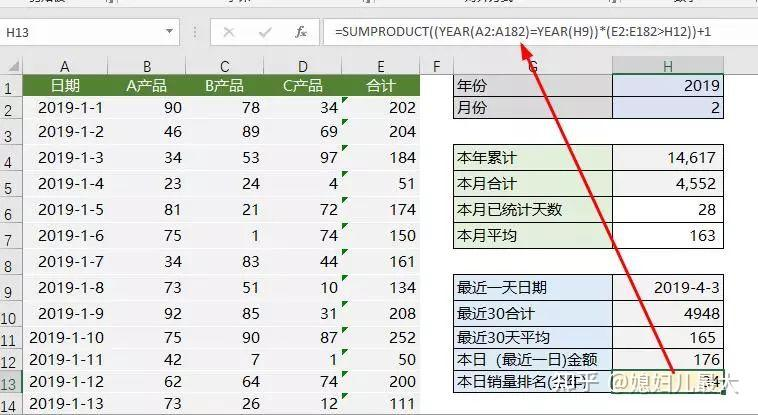758x415 pixels.
Task: Click the cancel (X) formula entry icon
Action: point(229,32)
